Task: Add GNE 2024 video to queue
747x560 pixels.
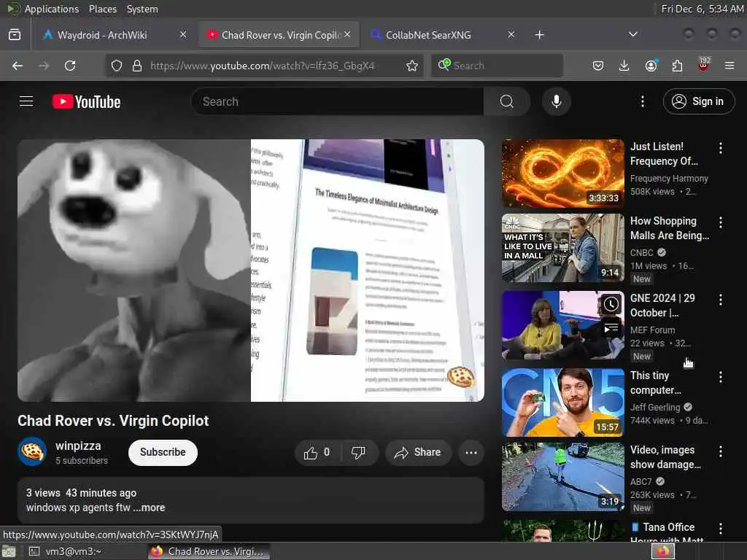Action: 611,328
